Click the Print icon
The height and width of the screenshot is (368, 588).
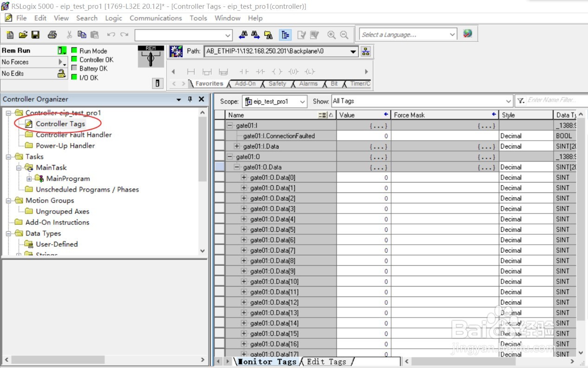[x=52, y=35]
